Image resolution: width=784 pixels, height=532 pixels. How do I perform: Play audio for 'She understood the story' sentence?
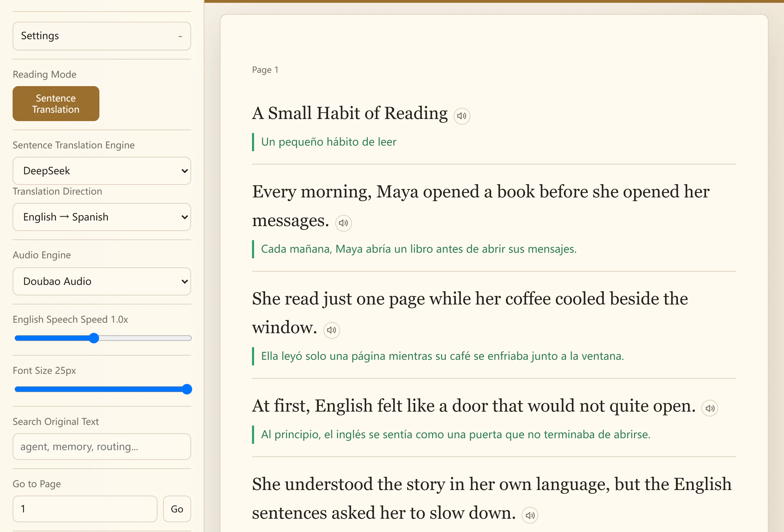(530, 515)
